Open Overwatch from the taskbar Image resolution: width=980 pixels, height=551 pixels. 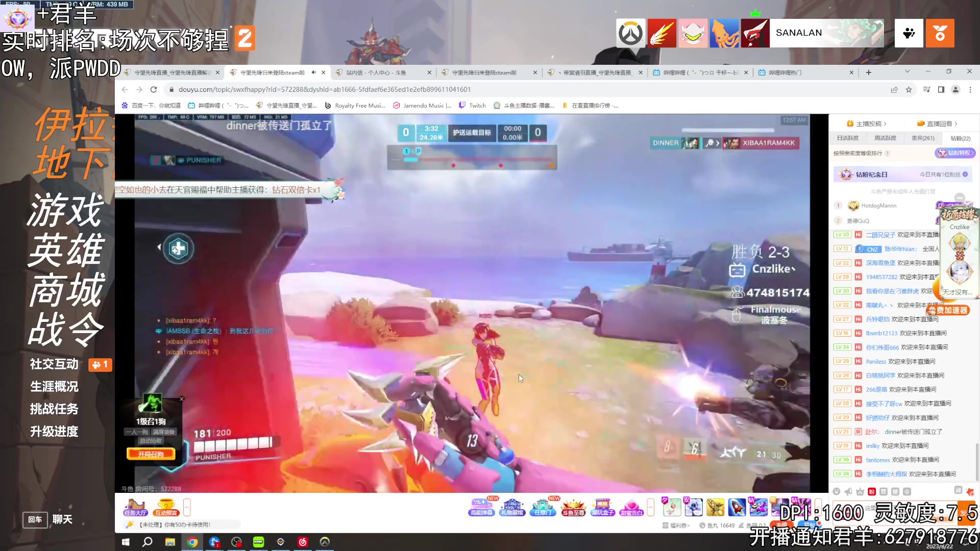[325, 542]
